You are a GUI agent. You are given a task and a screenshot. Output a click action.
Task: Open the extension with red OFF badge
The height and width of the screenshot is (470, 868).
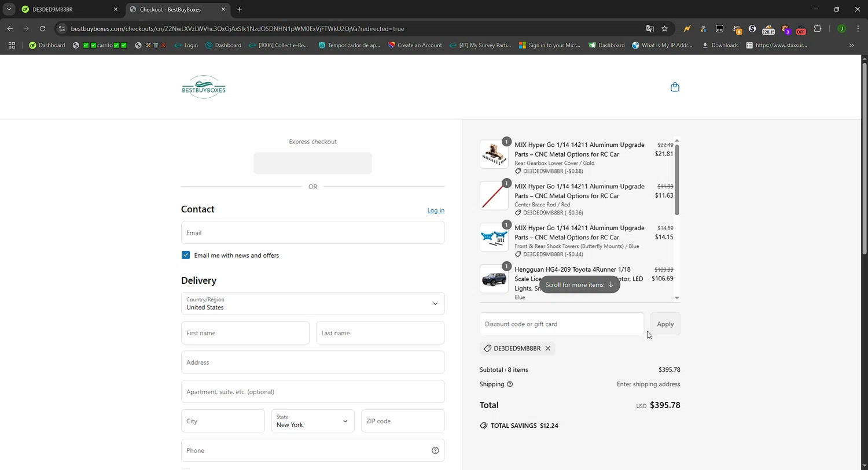click(801, 29)
